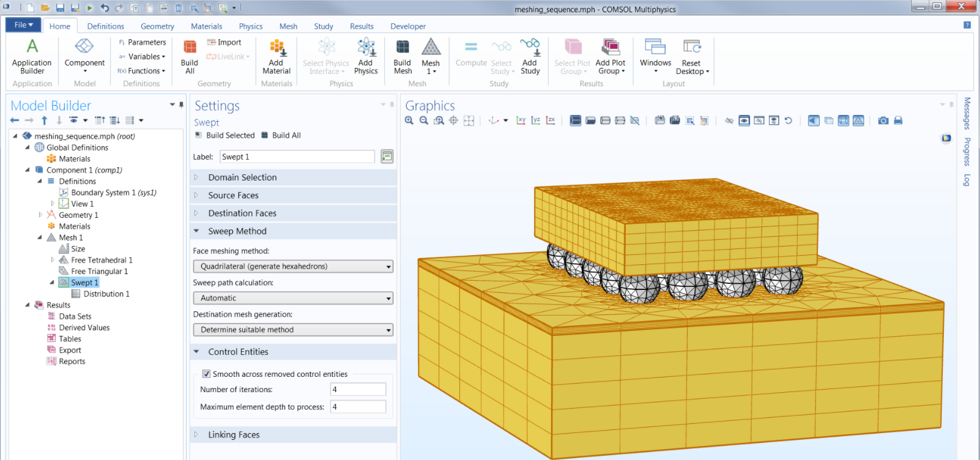The image size is (980, 460).
Task: Click Reset Desktop icon
Action: pyautogui.click(x=692, y=47)
